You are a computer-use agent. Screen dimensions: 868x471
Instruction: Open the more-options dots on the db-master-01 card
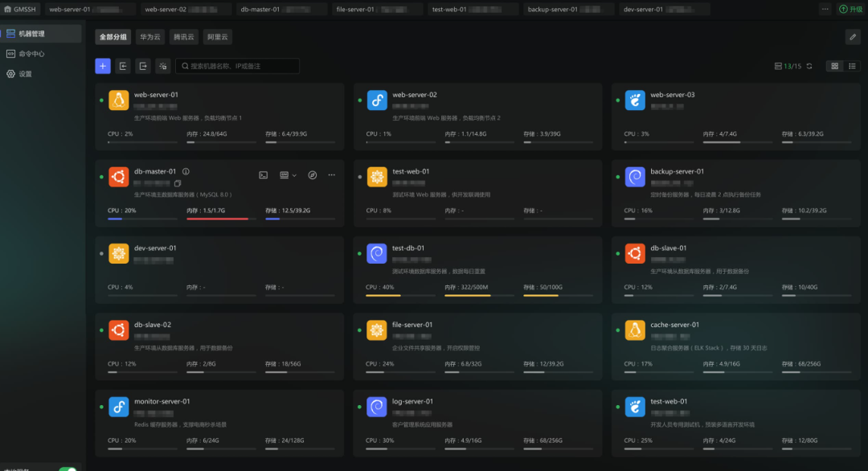(332, 175)
